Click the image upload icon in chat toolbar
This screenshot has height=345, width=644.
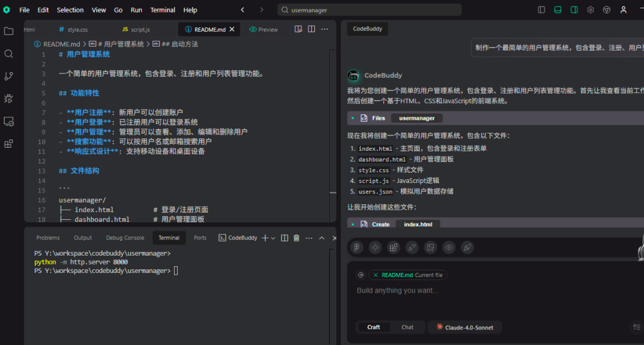click(x=431, y=247)
